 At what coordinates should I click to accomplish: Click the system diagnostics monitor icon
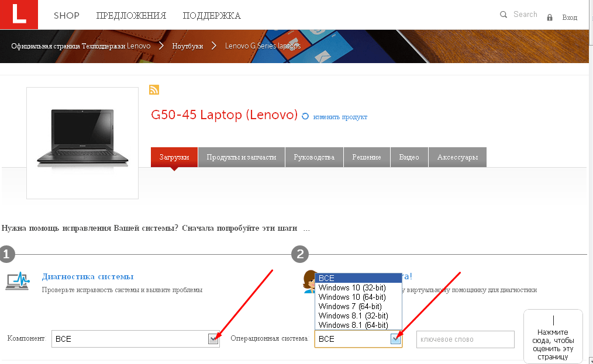point(18,282)
